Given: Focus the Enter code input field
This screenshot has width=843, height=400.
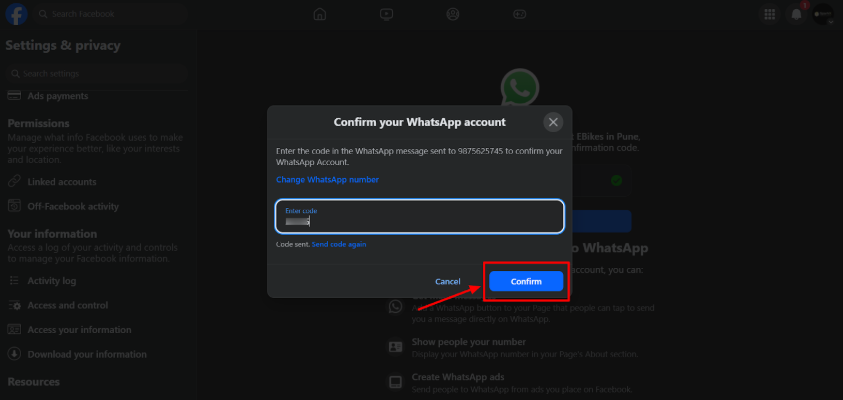Looking at the screenshot, I should tap(420, 216).
